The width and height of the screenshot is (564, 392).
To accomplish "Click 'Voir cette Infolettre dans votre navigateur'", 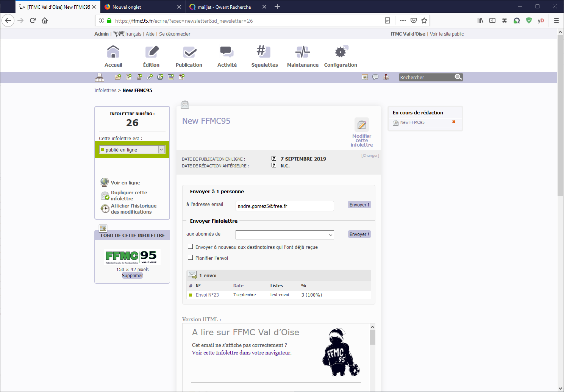I will [x=241, y=353].
